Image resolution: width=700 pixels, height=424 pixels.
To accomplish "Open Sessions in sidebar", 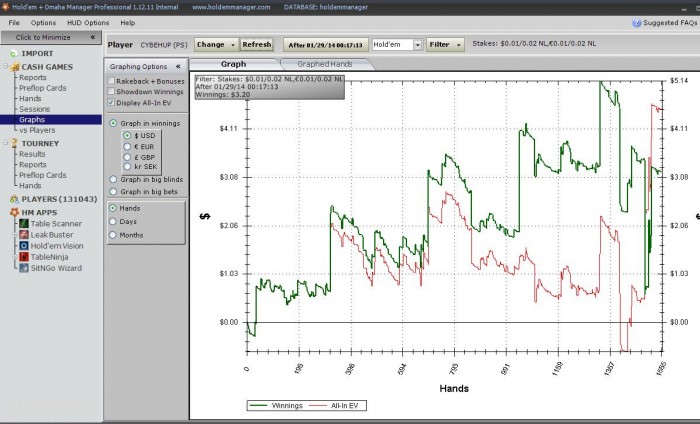I will click(x=34, y=109).
